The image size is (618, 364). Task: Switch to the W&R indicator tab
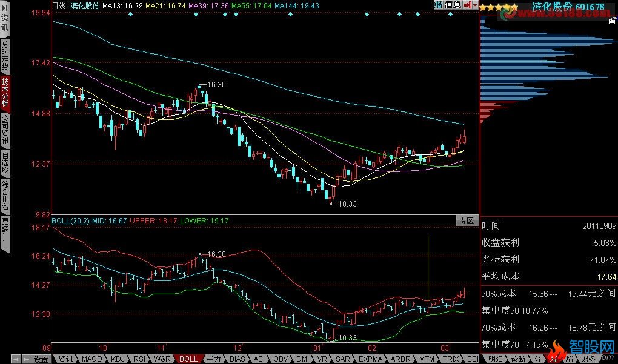[162, 359]
